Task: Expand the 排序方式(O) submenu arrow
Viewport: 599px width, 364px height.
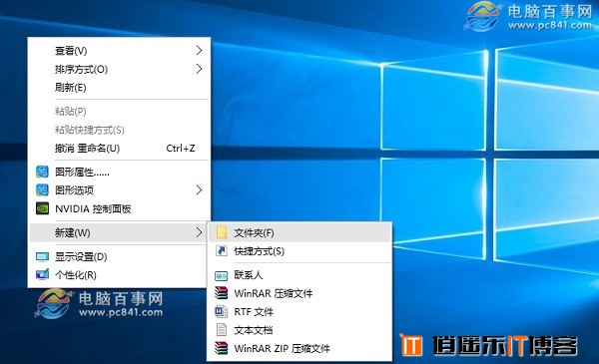Action: (199, 69)
